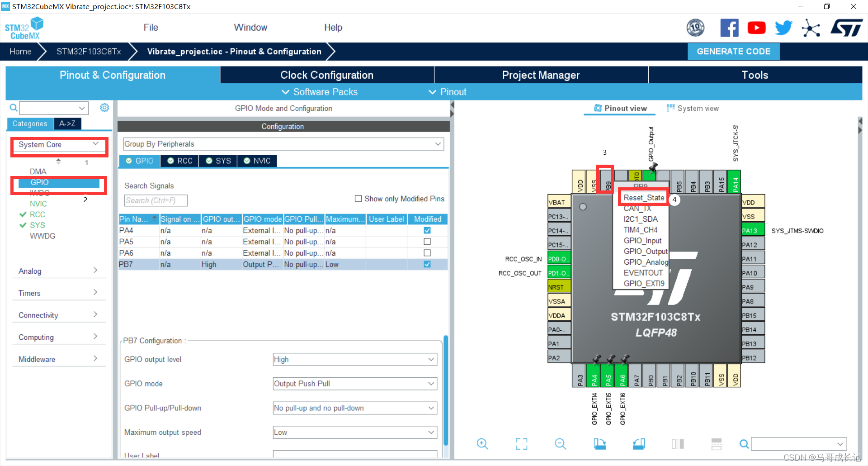Select pin PA4 on the chip
868x466 pixels.
(x=594, y=376)
